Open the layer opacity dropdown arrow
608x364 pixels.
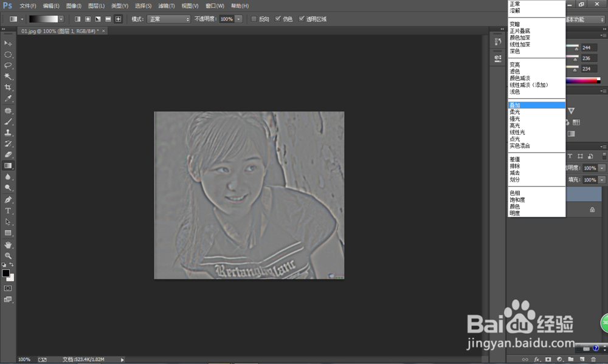(x=602, y=168)
